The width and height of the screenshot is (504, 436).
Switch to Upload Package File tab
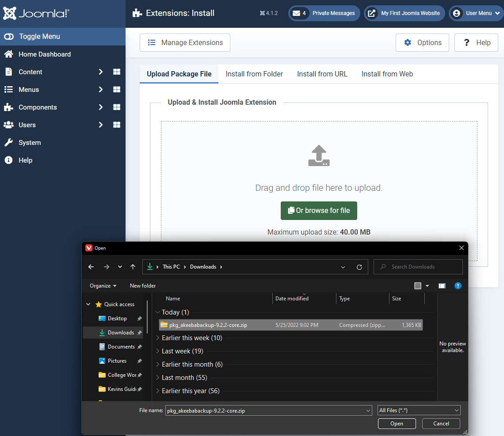[x=179, y=74]
